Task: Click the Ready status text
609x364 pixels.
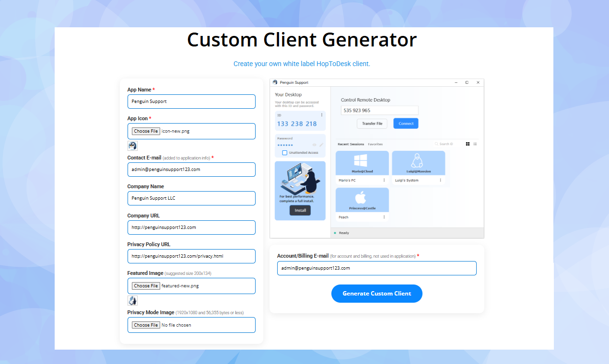Action: tap(344, 233)
